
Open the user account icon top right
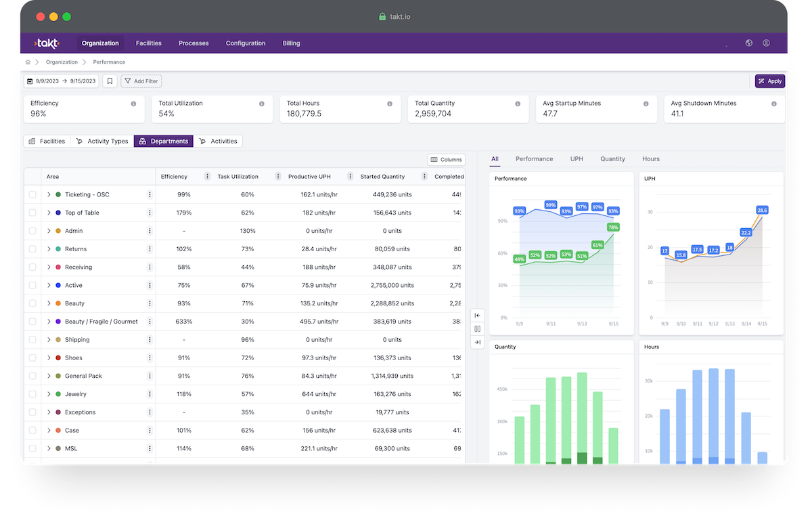coord(766,43)
